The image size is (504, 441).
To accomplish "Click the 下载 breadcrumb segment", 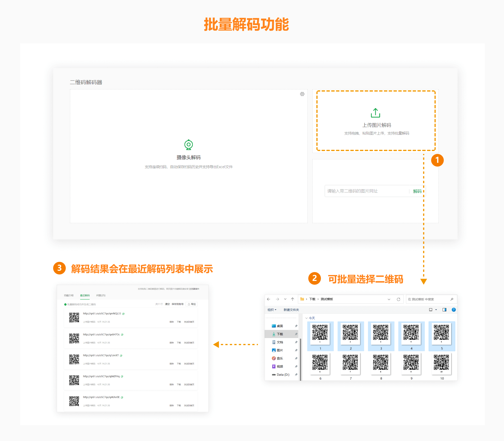I will pyautogui.click(x=312, y=299).
